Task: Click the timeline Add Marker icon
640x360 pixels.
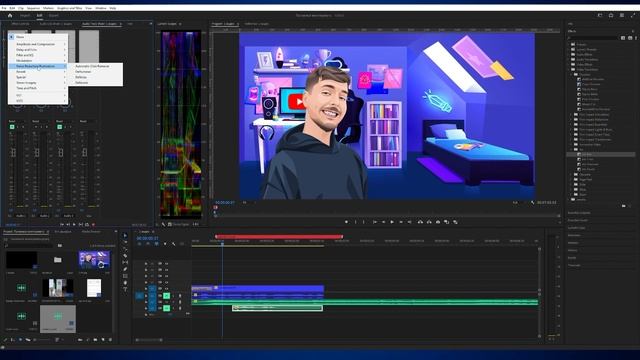Action: 165,244
